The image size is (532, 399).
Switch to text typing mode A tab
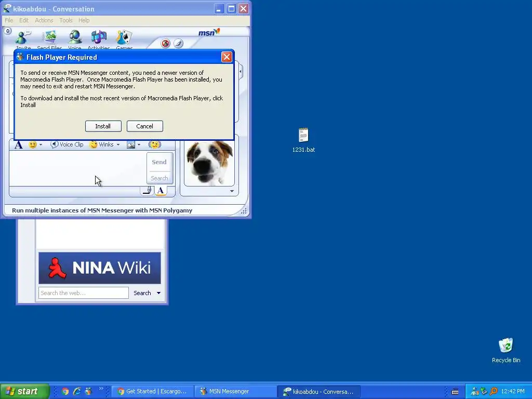pyautogui.click(x=161, y=191)
